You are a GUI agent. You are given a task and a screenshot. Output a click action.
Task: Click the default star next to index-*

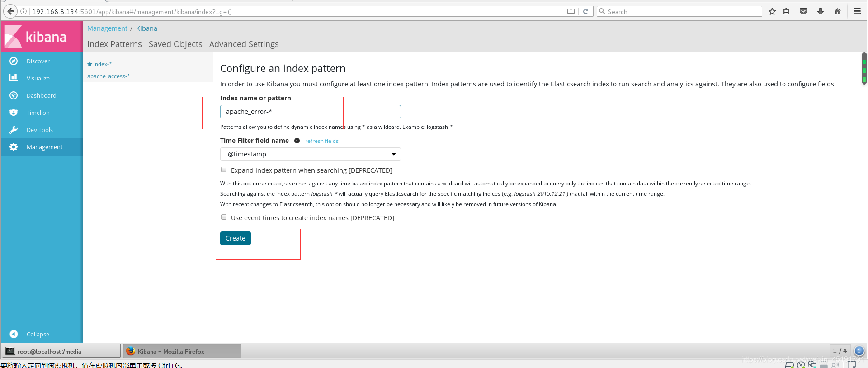pos(90,64)
